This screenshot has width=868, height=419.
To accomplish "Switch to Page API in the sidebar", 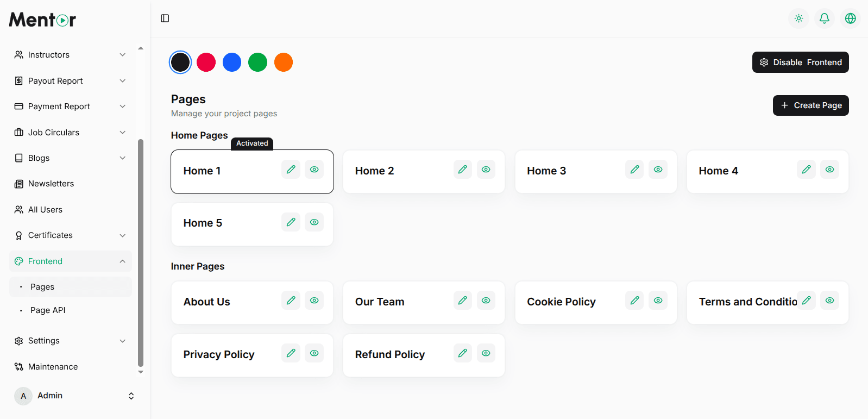I will [x=49, y=310].
